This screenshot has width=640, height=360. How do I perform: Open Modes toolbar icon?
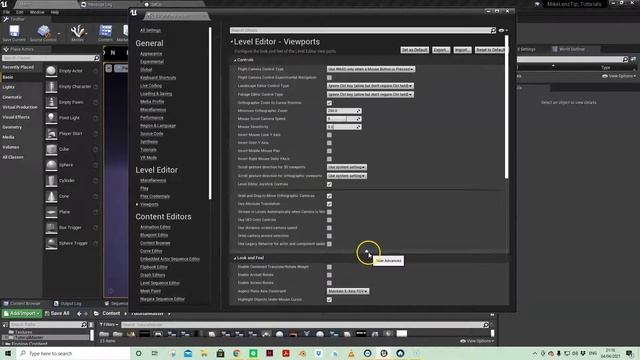coord(78,31)
